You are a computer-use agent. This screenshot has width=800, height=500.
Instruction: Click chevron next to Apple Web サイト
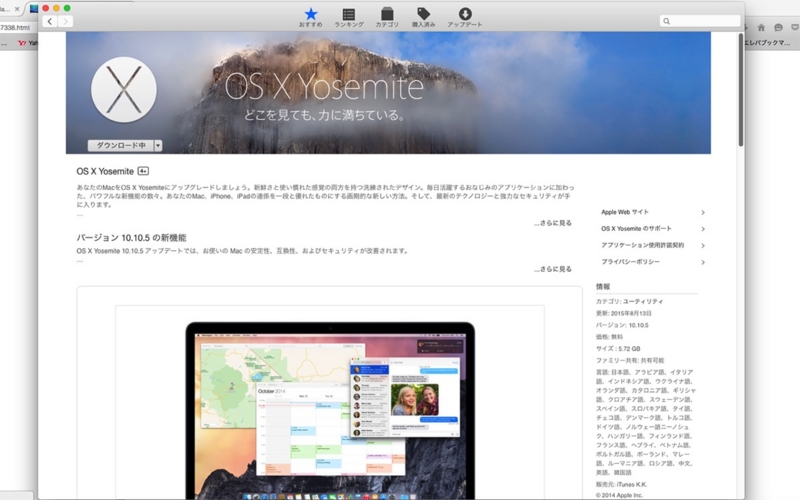[703, 212]
